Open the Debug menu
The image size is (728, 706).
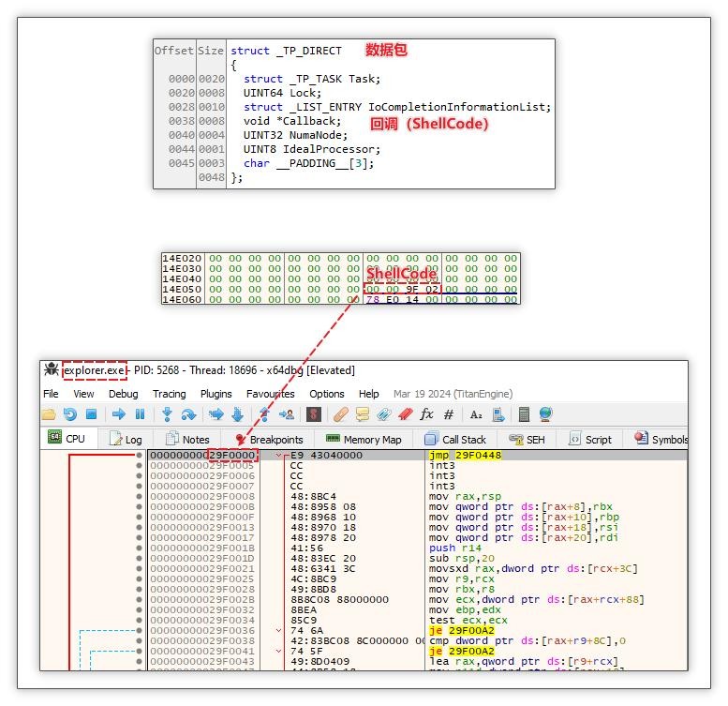tap(123, 394)
